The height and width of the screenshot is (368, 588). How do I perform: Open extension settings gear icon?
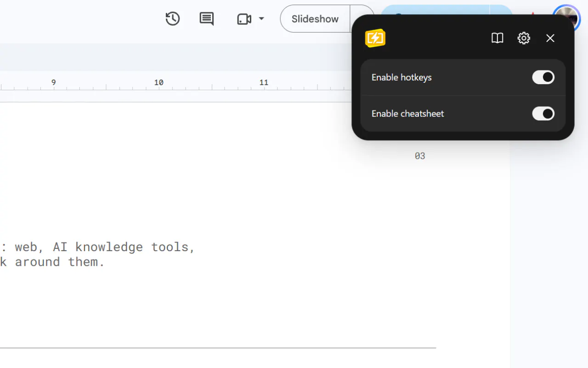(524, 38)
